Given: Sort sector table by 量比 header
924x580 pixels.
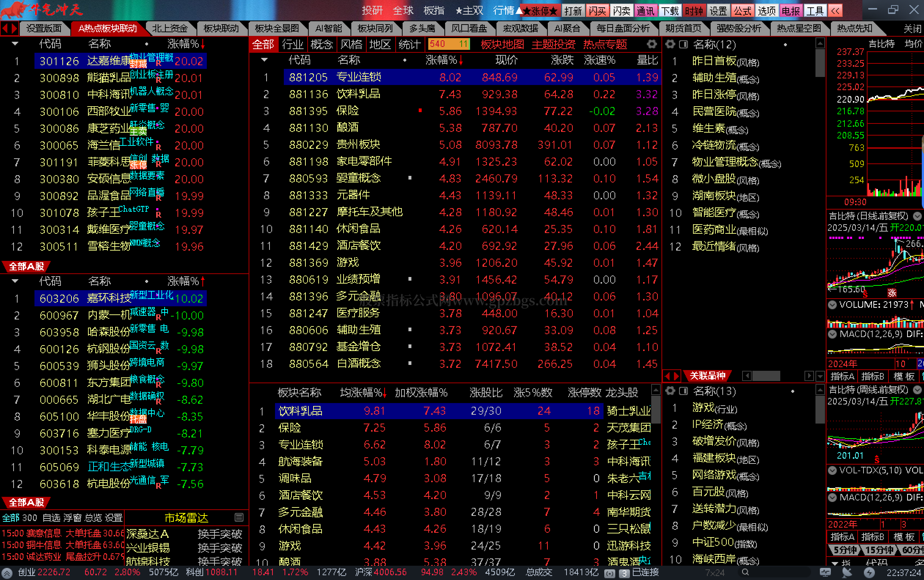Looking at the screenshot, I should pyautogui.click(x=647, y=60).
